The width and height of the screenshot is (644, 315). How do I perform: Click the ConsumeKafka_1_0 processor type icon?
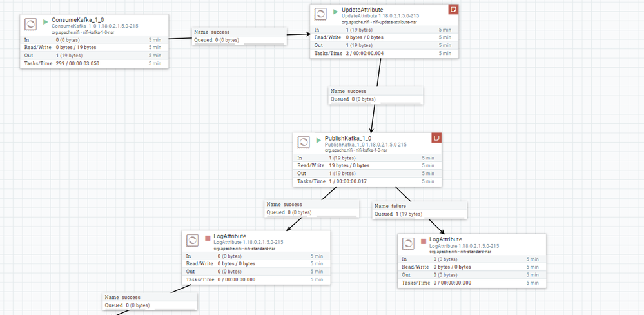pos(31,25)
